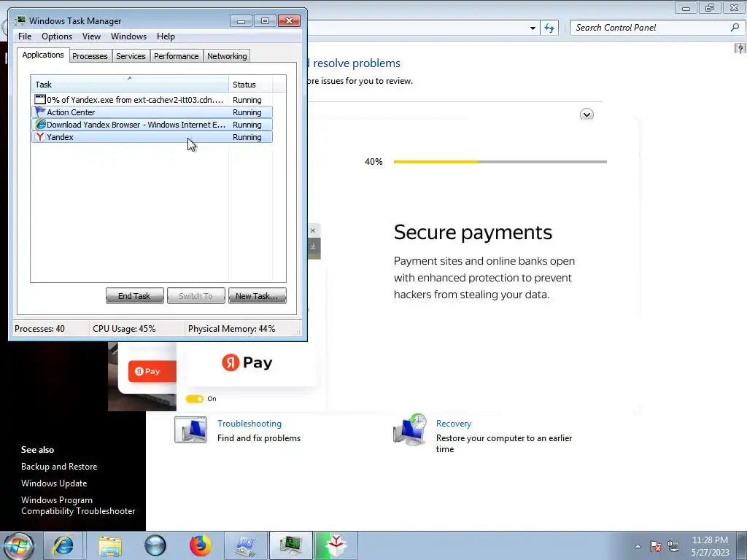Select the Internet Explorer task icon
The image size is (747, 560).
40,125
